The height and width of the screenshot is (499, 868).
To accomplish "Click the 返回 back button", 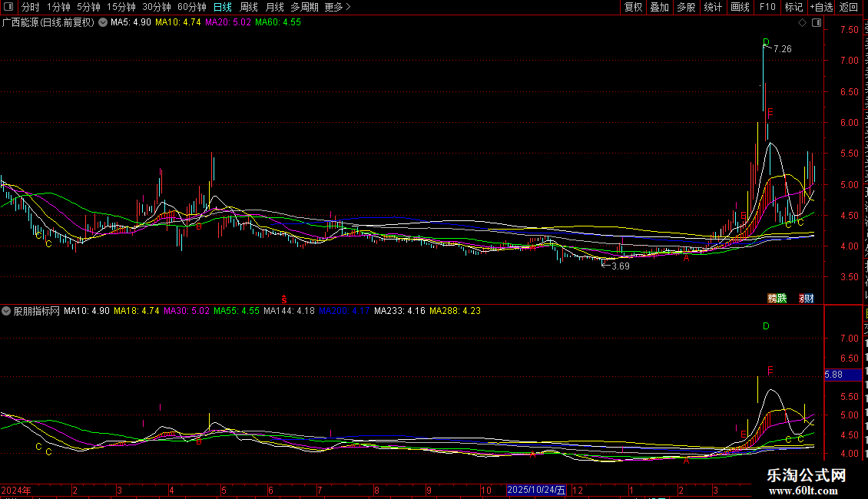I will tap(848, 7).
